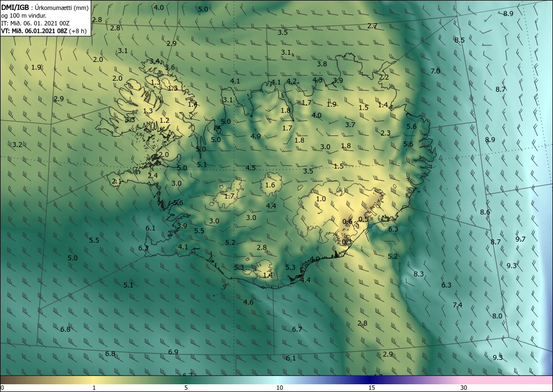Click the 3.4 value in the Westfjords
The width and height of the screenshot is (553, 392).
(154, 61)
